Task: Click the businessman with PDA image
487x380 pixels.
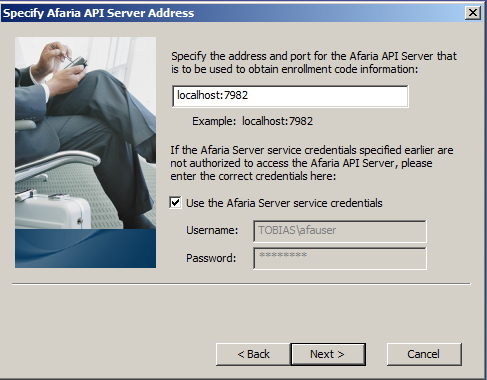Action: [85, 152]
